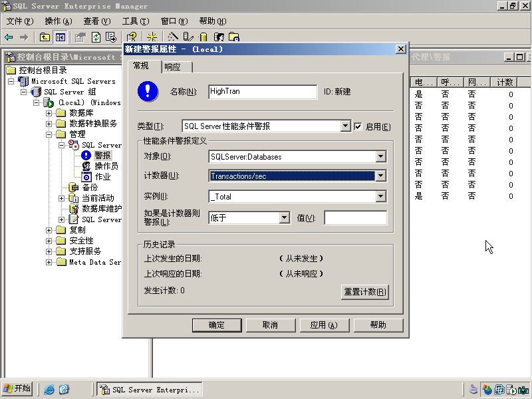Open the 工具(T) menu
Image resolution: width=532 pixels, height=399 pixels.
click(136, 21)
